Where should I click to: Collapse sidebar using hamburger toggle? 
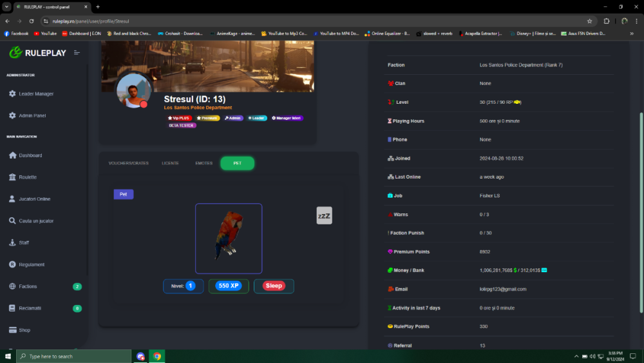(x=77, y=53)
